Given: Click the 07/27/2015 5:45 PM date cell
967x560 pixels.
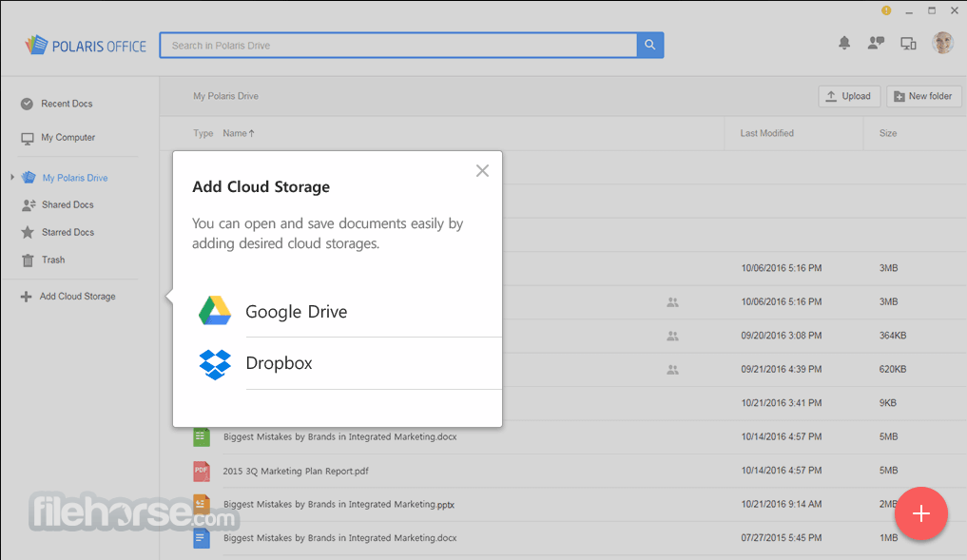Looking at the screenshot, I should pyautogui.click(x=782, y=538).
